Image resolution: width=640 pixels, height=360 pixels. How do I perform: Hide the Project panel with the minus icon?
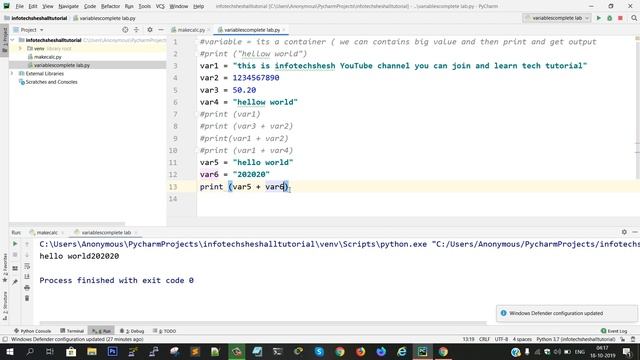(161, 30)
